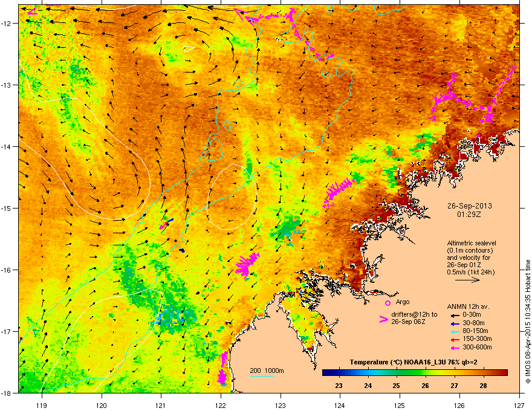Click the 'Temperature (°C) NOAA16_L3U 76% ql>=2' title
The image size is (532, 411).
414,362
